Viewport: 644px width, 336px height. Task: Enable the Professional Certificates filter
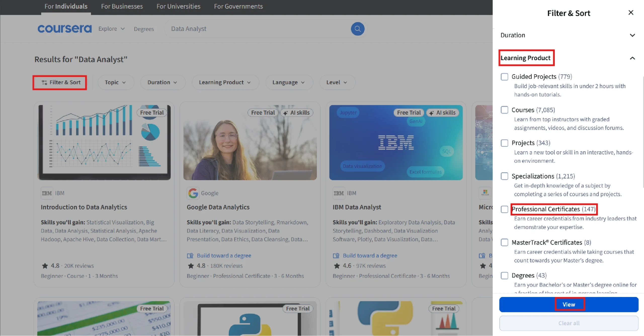pos(504,209)
